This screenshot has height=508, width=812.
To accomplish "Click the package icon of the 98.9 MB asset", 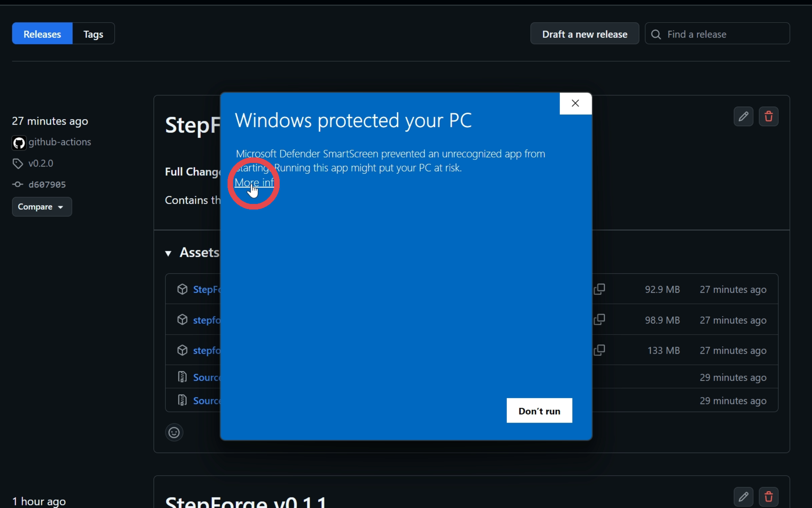I will 182,319.
